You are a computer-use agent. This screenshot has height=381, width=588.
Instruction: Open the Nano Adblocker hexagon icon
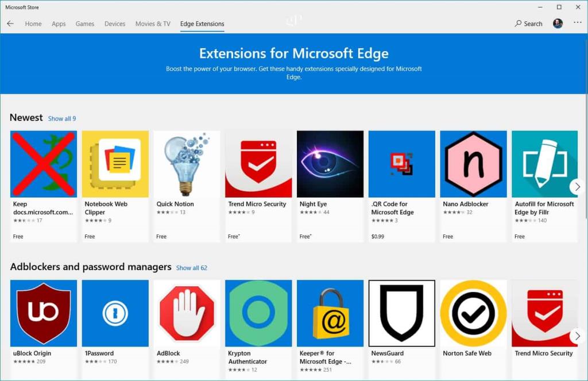(x=473, y=164)
